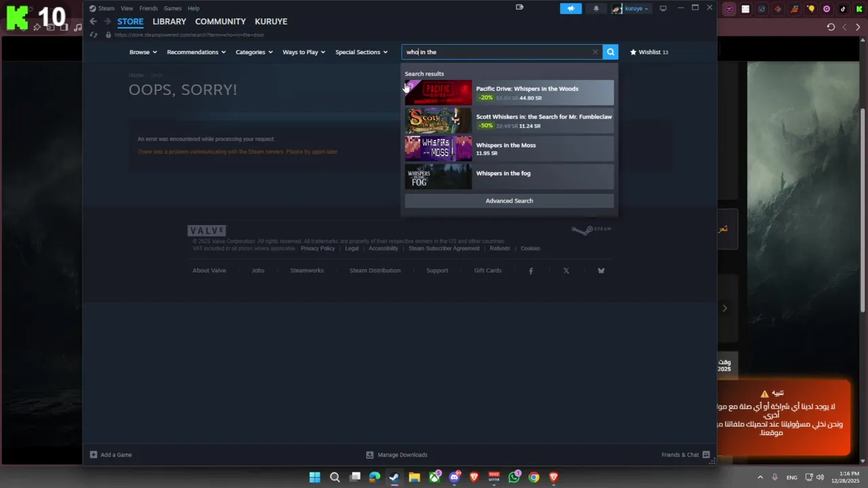868x488 pixels.
Task: Click the Steam taskbar icon
Action: pos(394,477)
